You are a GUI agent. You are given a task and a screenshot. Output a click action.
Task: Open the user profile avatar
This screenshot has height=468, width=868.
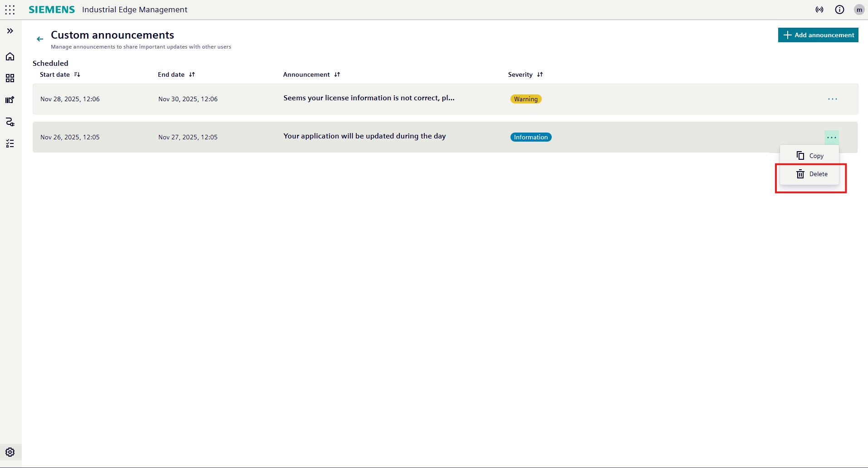click(x=859, y=10)
